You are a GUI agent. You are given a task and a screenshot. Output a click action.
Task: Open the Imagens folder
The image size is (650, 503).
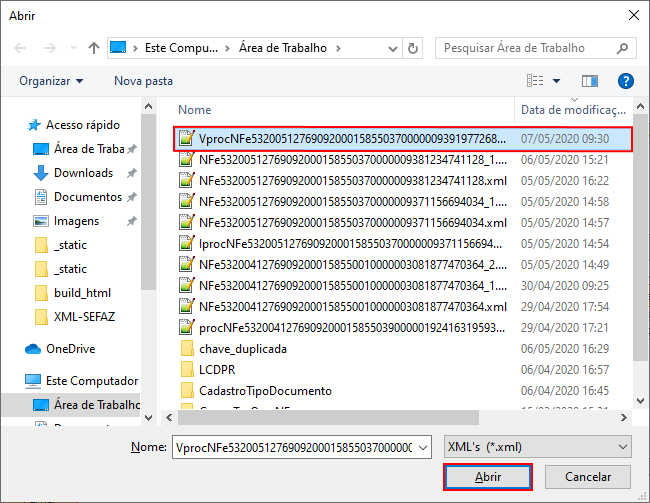tap(76, 221)
